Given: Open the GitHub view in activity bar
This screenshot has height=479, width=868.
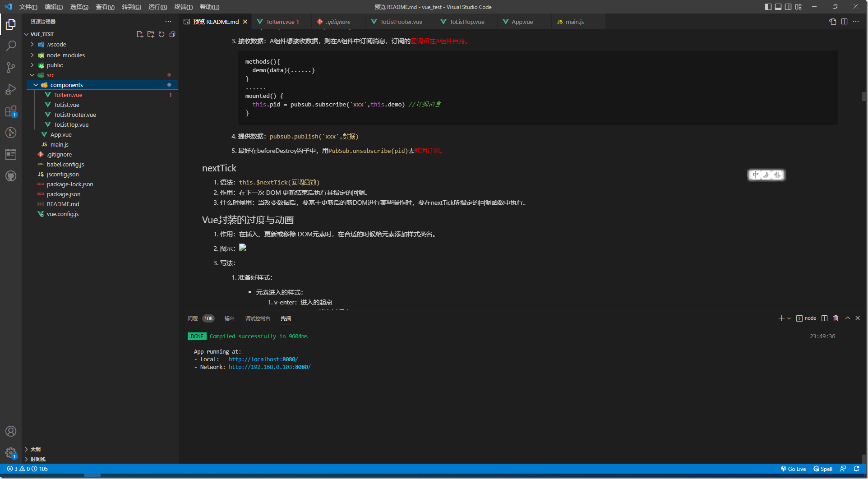Looking at the screenshot, I should coord(11,176).
